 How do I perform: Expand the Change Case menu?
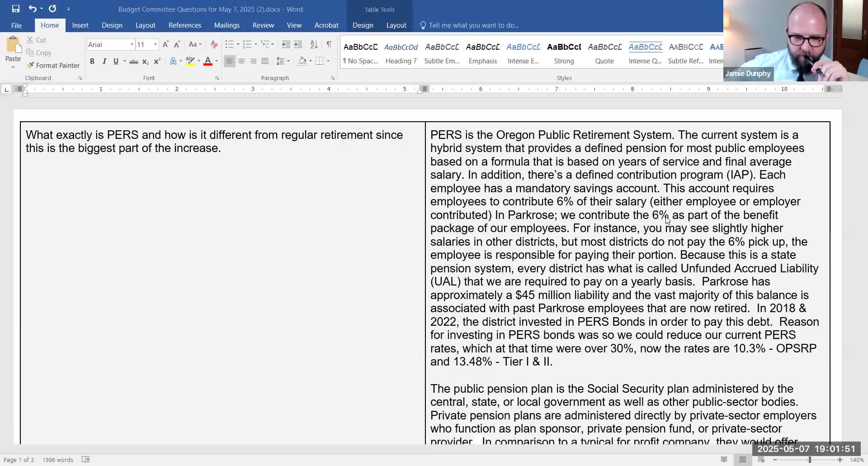pyautogui.click(x=195, y=44)
